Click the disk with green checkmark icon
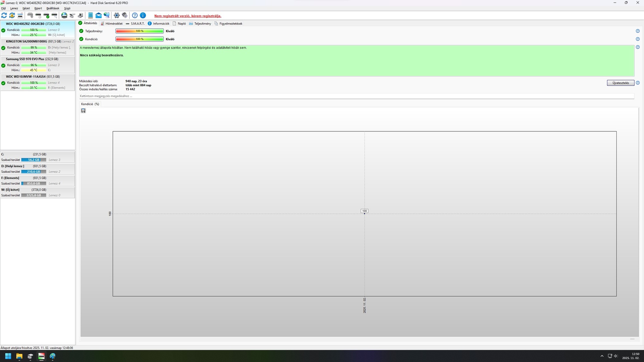The height and width of the screenshot is (362, 644). coord(46,15)
